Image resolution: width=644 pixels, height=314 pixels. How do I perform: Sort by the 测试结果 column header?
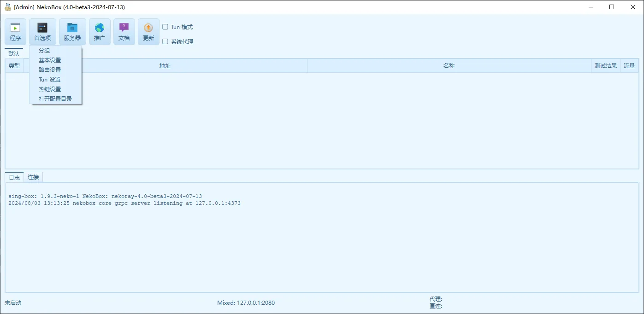pos(606,66)
